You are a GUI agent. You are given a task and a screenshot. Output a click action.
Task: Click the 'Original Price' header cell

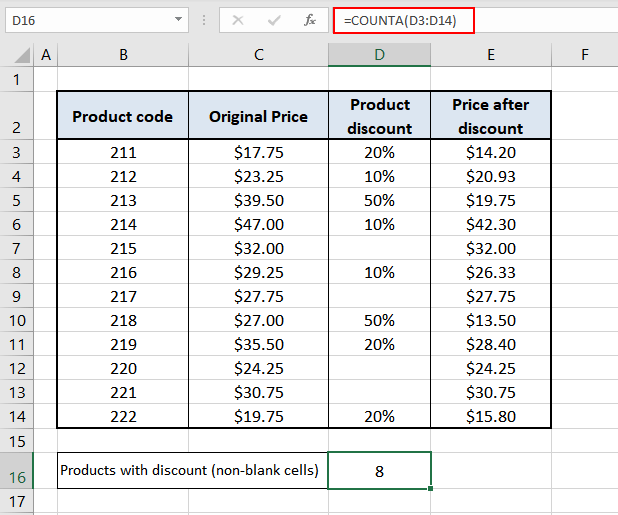(x=259, y=116)
